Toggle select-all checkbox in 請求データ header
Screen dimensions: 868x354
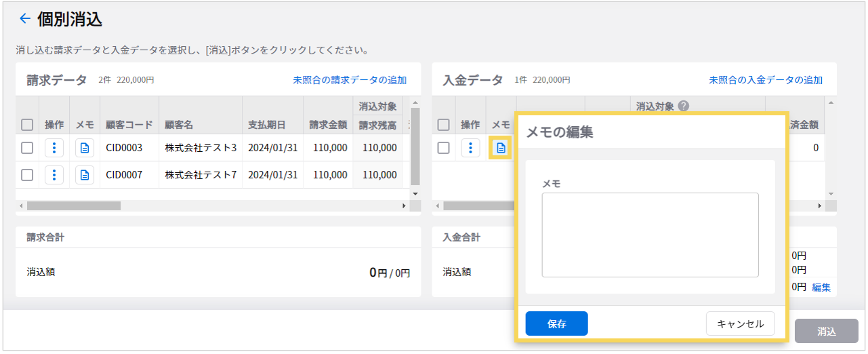(x=27, y=125)
